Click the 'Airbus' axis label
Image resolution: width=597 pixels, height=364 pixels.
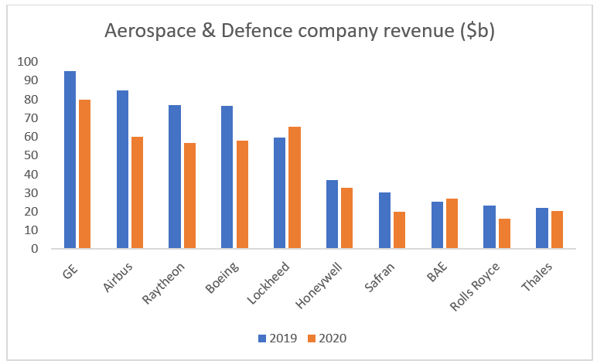[x=118, y=277]
